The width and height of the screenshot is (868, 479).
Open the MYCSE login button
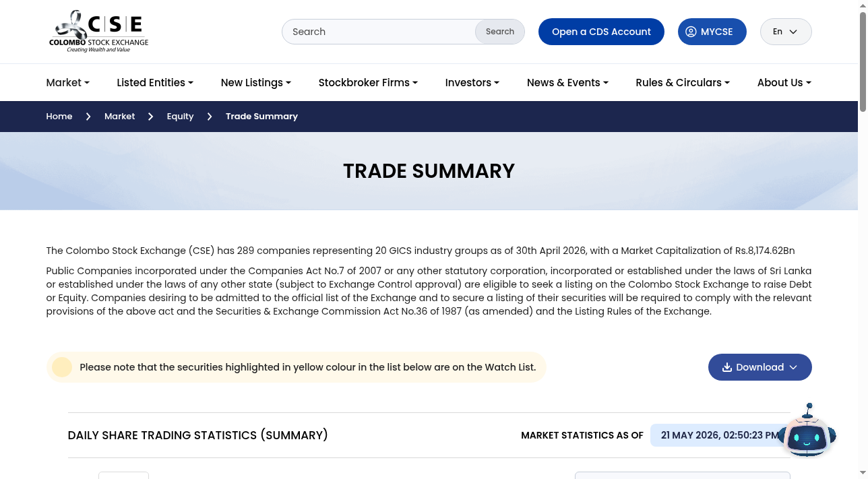click(712, 32)
